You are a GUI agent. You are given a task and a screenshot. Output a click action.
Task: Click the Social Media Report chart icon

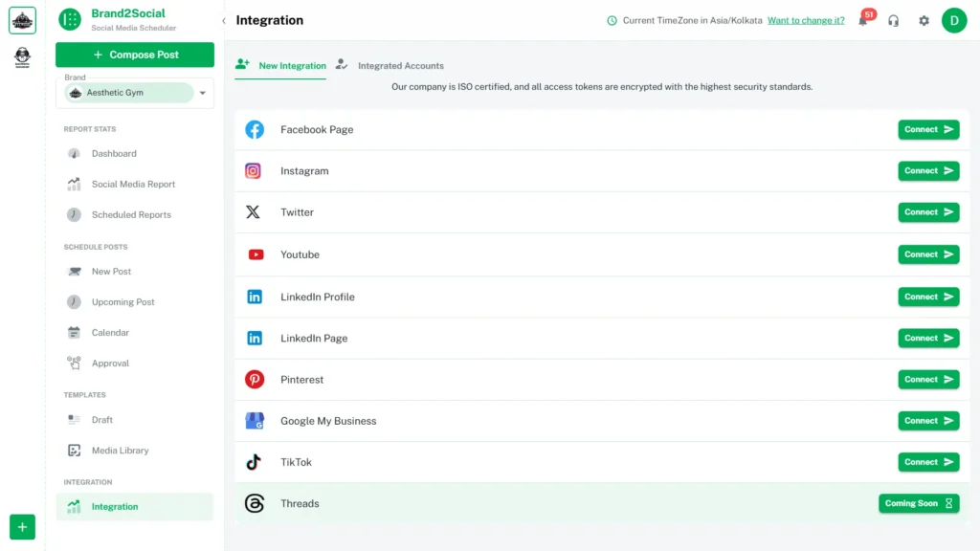point(74,185)
